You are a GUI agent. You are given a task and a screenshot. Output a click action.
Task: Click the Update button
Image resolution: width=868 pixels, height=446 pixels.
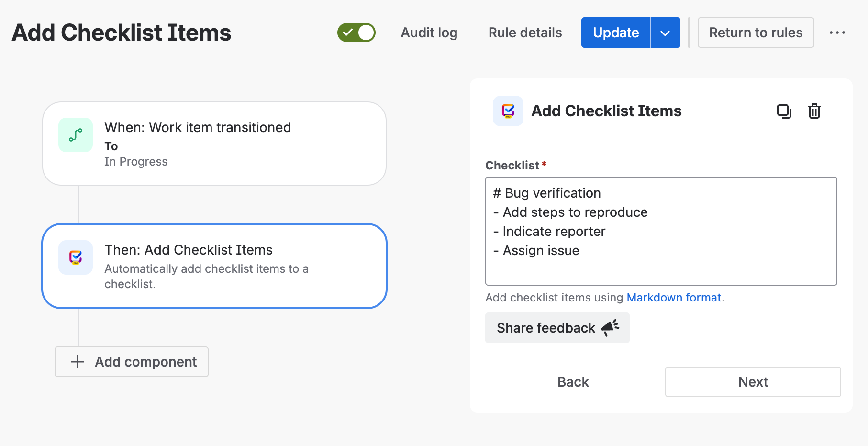point(615,33)
